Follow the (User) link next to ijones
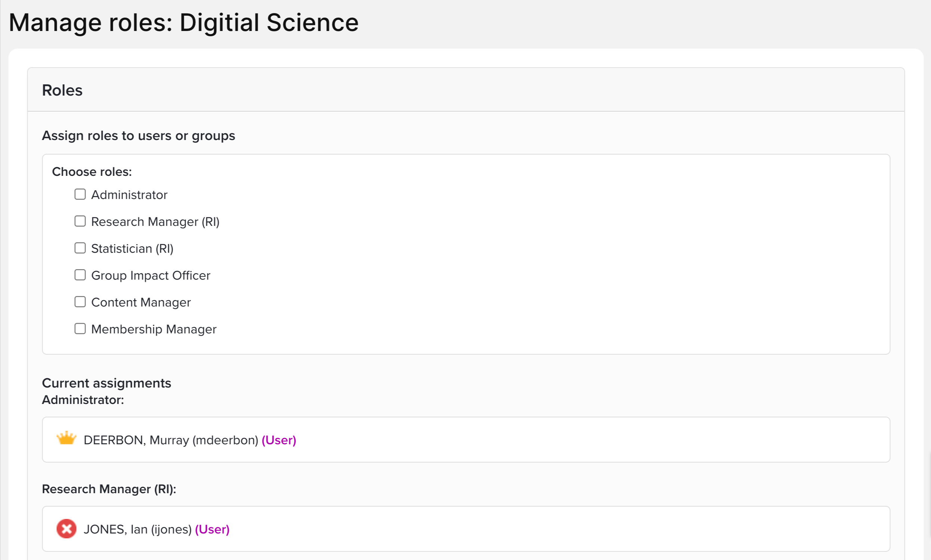The width and height of the screenshot is (931, 560). pos(212,529)
